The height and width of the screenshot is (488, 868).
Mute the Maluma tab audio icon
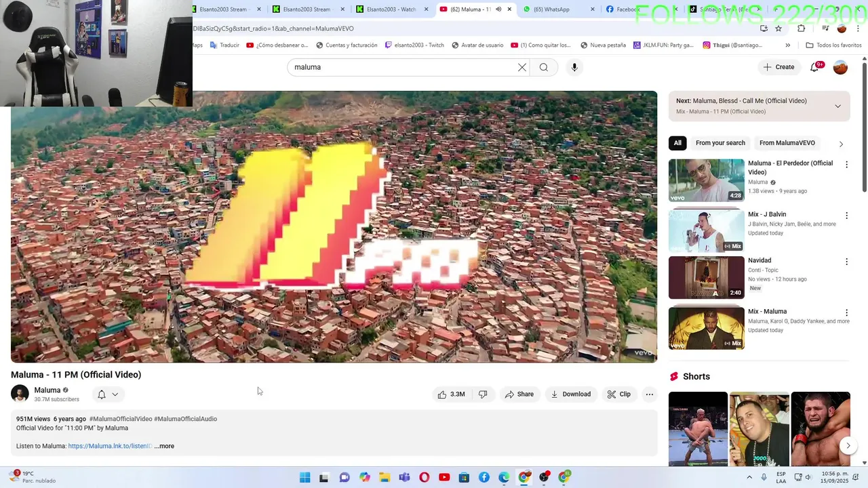tap(498, 9)
